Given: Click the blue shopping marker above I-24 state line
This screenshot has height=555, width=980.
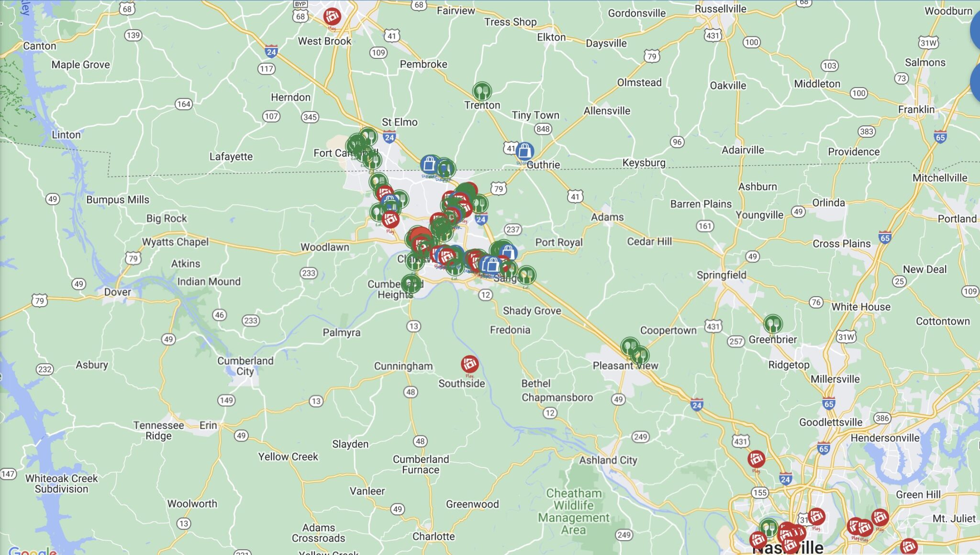Looking at the screenshot, I should (x=430, y=164).
